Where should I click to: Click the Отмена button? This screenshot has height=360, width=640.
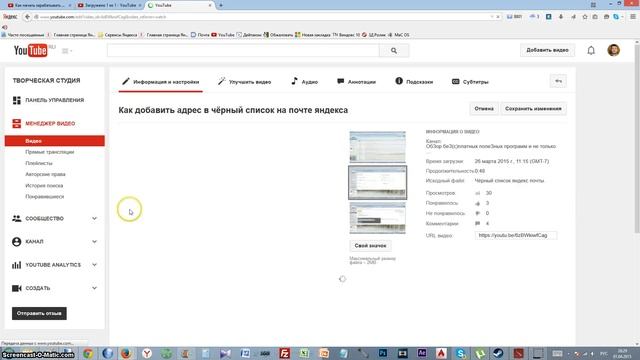tap(484, 109)
